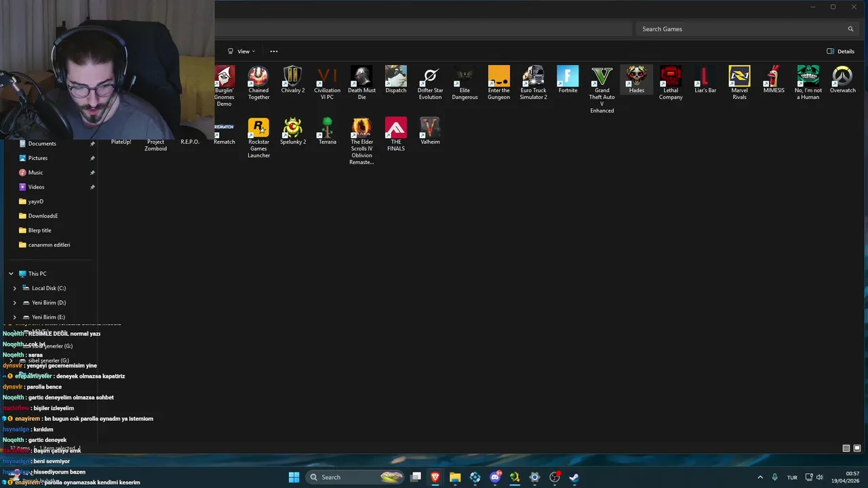This screenshot has width=868, height=488.
Task: Collapse the This PC tree node
Action: click(x=11, y=274)
